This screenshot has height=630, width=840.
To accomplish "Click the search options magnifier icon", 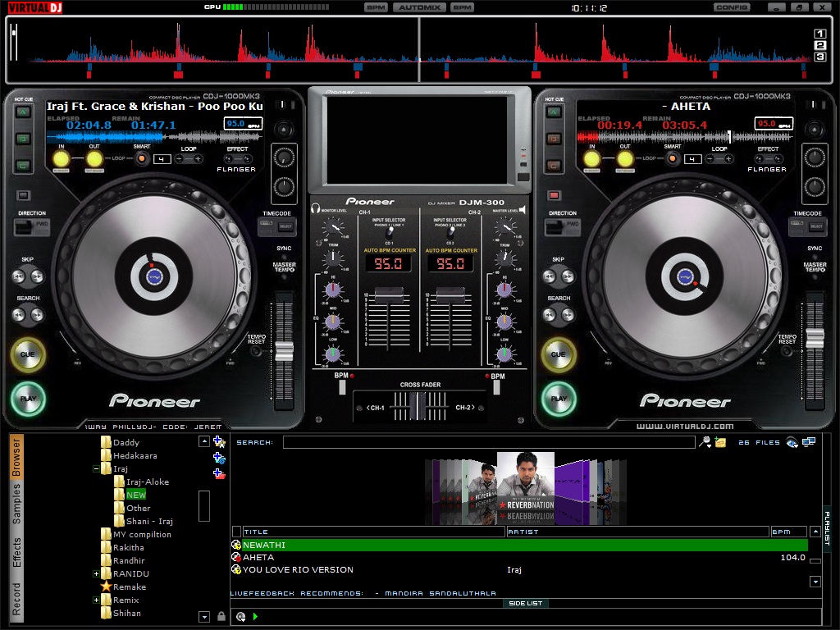I will [705, 442].
